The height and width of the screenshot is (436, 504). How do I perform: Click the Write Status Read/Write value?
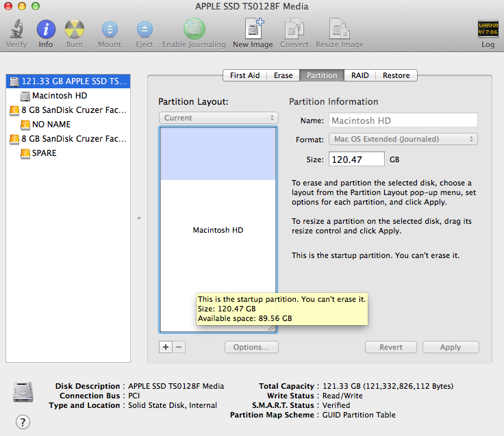tap(342, 396)
